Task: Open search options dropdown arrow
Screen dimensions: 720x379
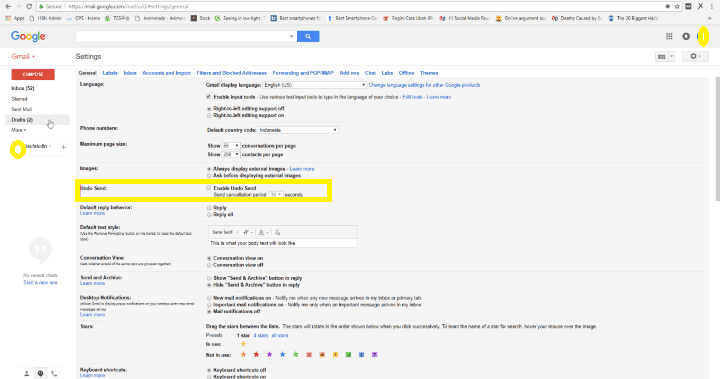Action: pos(291,36)
